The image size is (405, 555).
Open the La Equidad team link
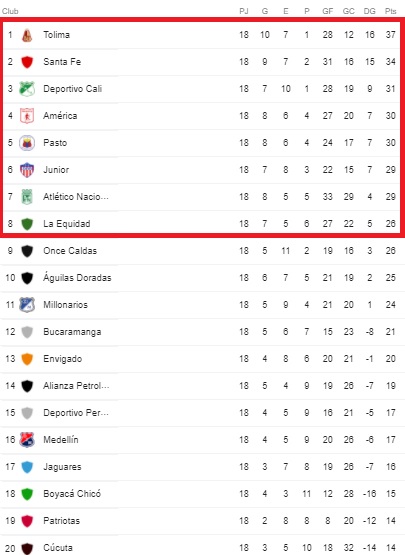pyautogui.click(x=67, y=224)
